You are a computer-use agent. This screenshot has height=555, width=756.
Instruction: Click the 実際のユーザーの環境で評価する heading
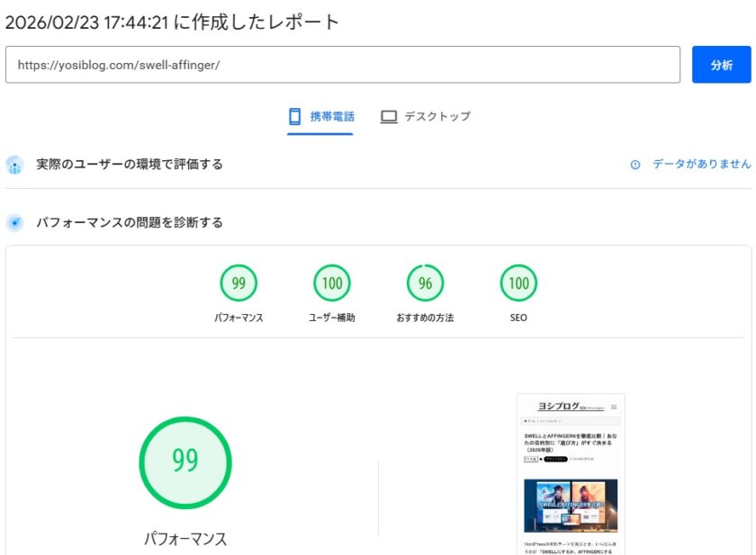(130, 165)
